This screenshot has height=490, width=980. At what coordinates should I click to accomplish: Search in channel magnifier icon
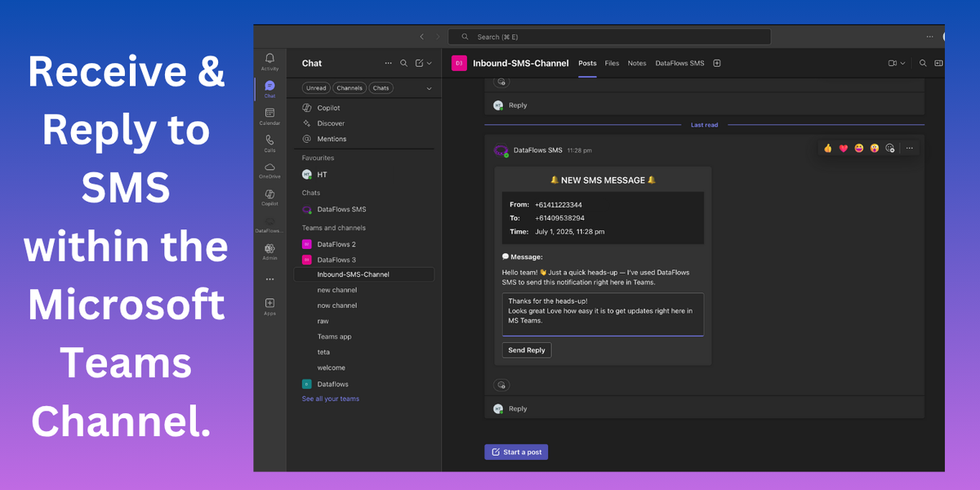(x=923, y=63)
